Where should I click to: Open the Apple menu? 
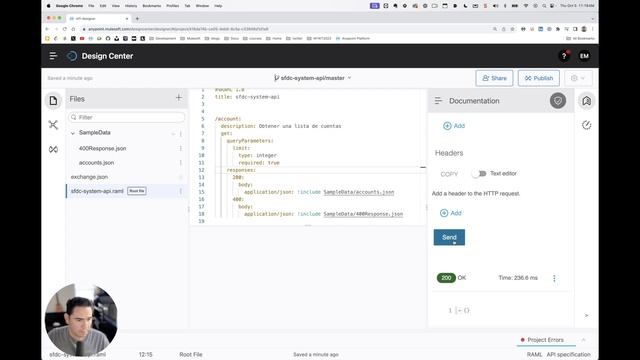click(49, 6)
